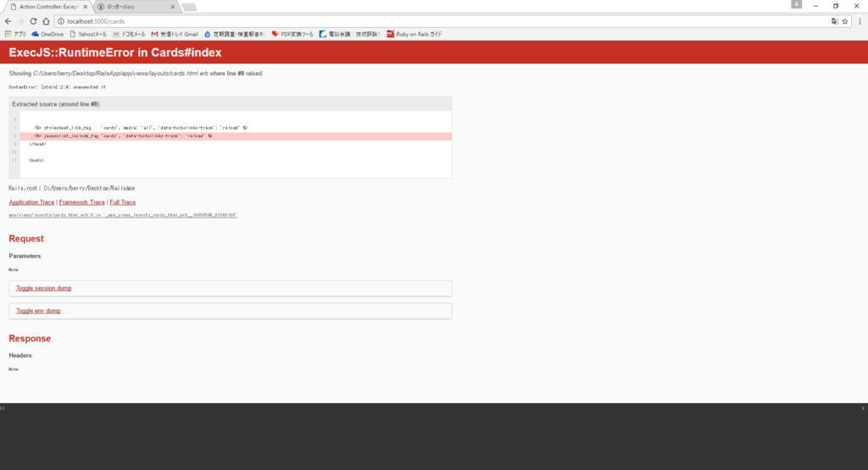The image size is (868, 470).
Task: Click the console prompt arrows
Action: tap(3, 409)
